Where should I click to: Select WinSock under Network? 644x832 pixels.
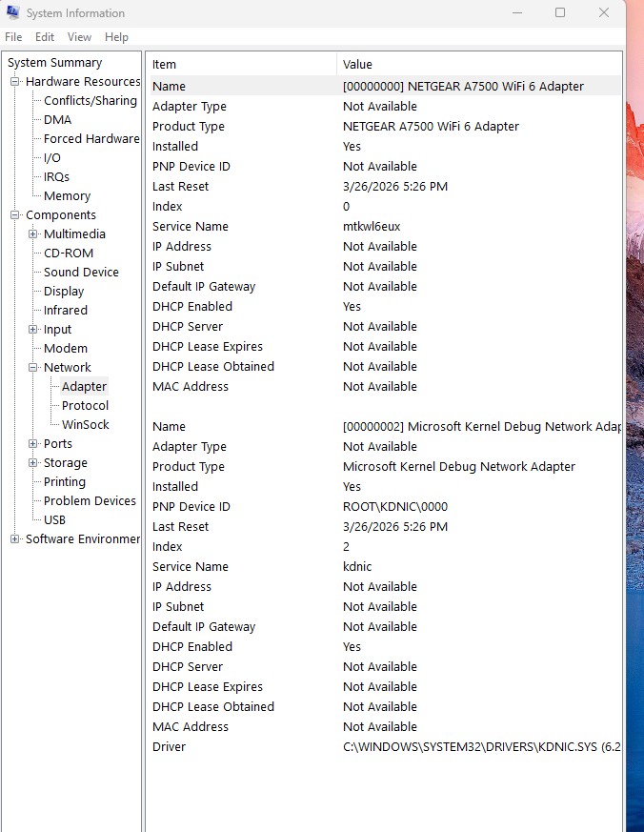point(86,425)
